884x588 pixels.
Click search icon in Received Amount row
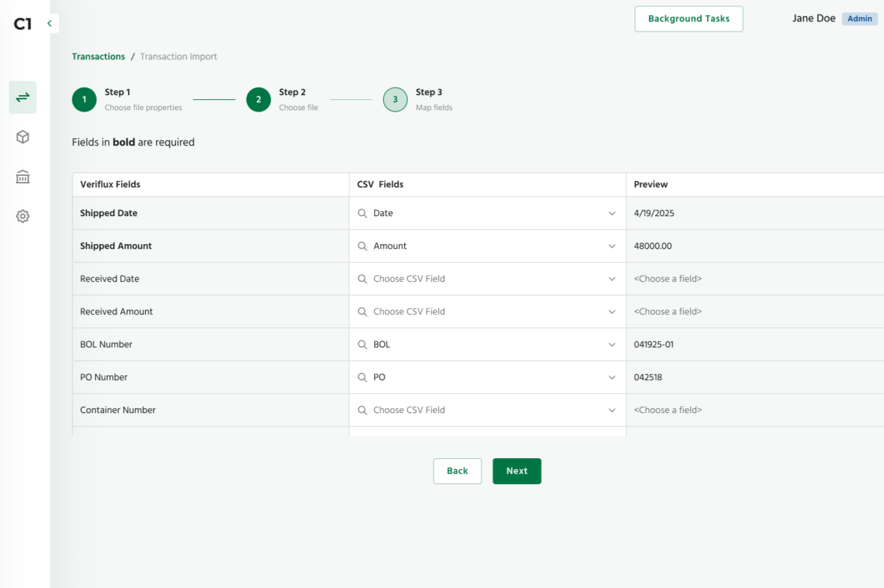coord(362,312)
